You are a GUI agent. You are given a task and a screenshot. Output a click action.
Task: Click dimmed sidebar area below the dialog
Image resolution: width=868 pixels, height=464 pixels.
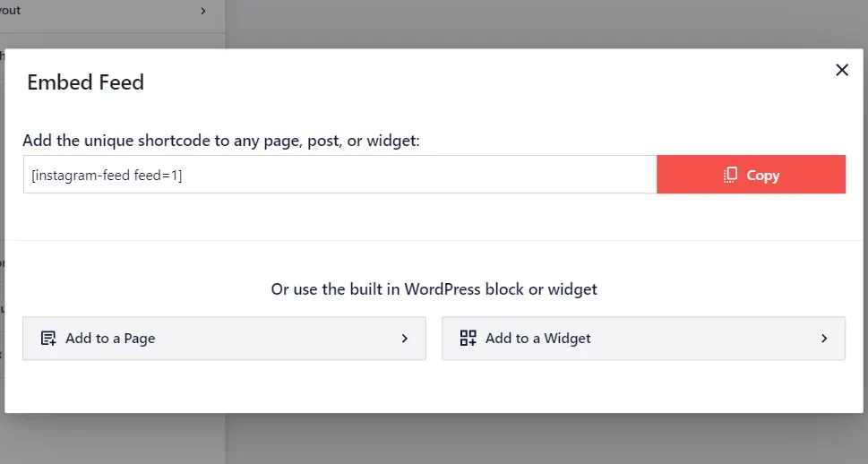(112, 438)
